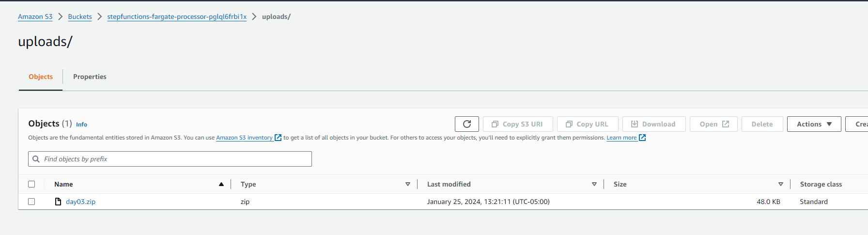Click the external link icon after Learn more
Viewport: 868px width, 235px height.
coord(642,138)
